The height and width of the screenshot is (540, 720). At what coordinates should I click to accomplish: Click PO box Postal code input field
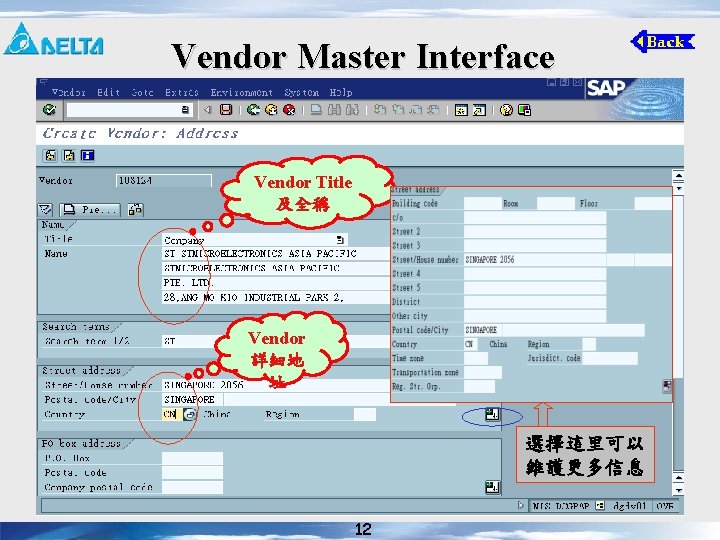[192, 472]
